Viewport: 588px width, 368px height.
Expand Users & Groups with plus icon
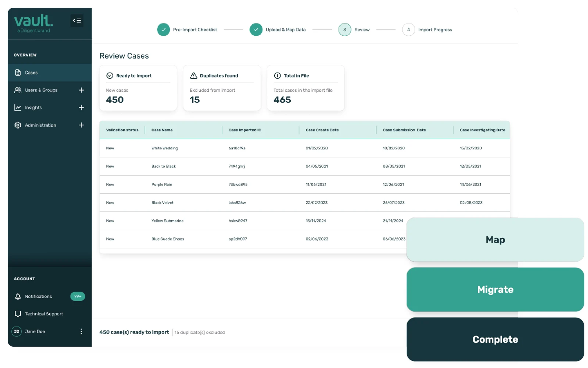pyautogui.click(x=81, y=90)
